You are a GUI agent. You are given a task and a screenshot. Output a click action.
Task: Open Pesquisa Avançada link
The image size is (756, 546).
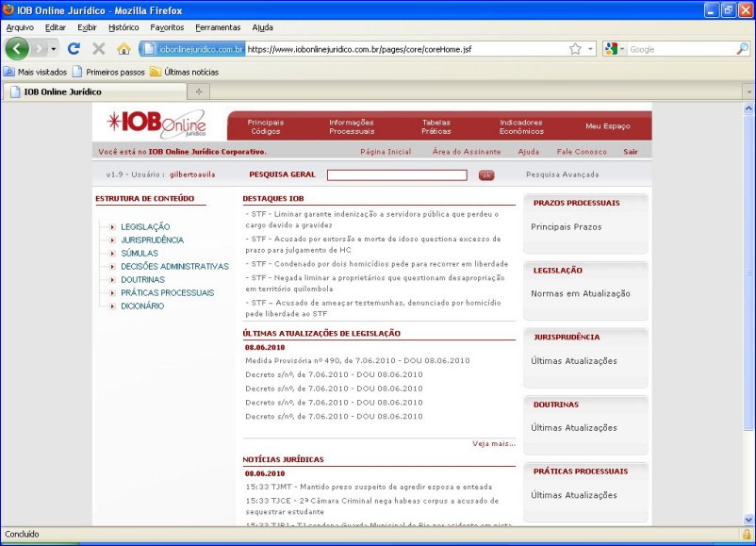562,174
